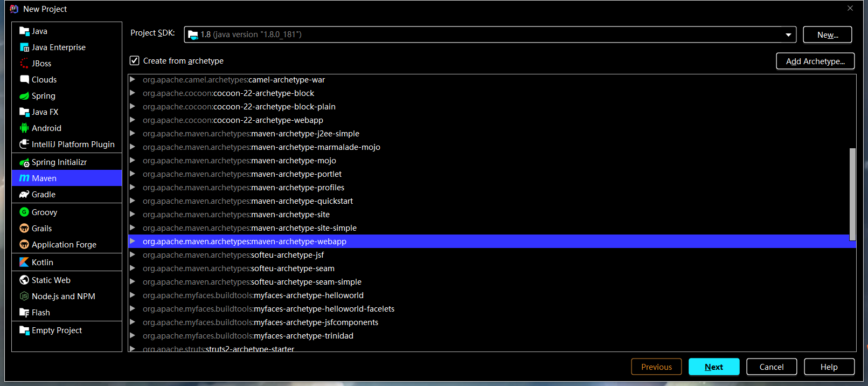The image size is (868, 386).
Task: Open the Project SDK dropdown arrow
Action: pos(788,35)
